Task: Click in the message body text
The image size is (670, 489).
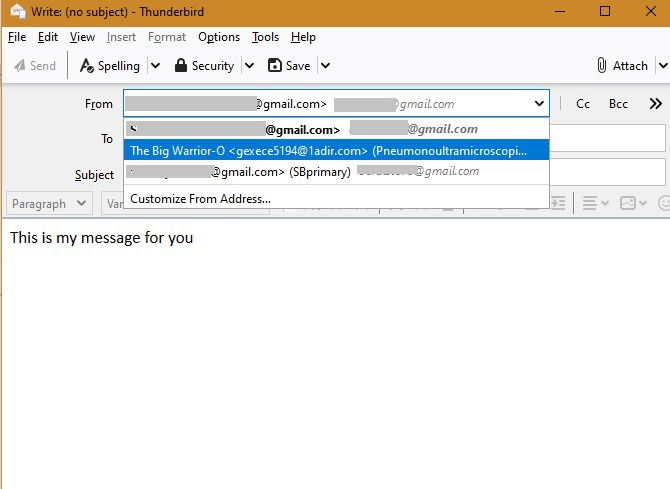Action: tap(102, 238)
